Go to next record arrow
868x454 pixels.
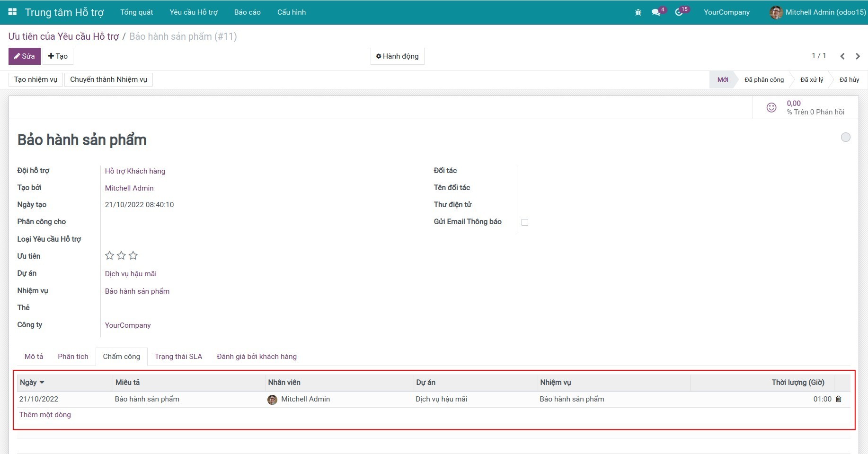(858, 56)
